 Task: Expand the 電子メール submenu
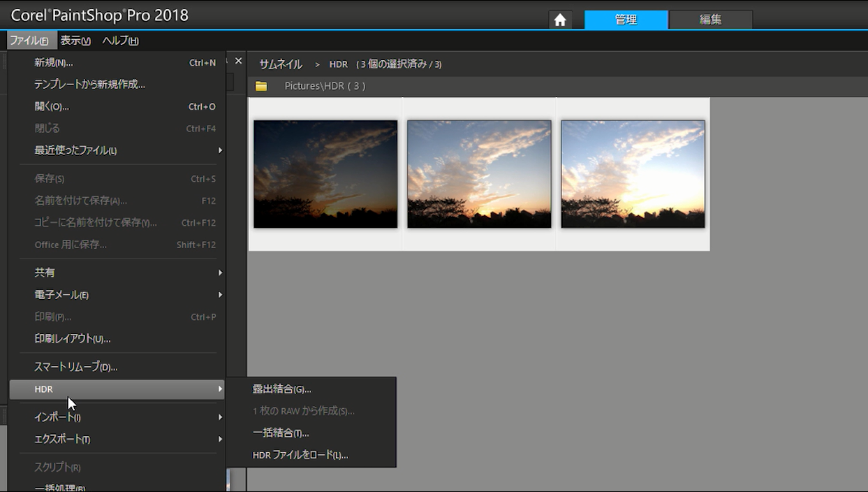[x=61, y=295]
